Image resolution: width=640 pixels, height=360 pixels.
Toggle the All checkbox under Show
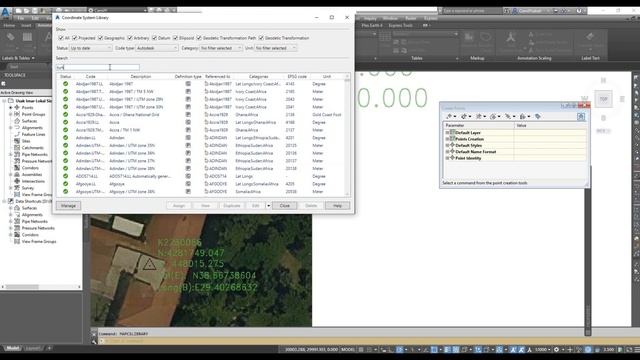pyautogui.click(x=61, y=38)
